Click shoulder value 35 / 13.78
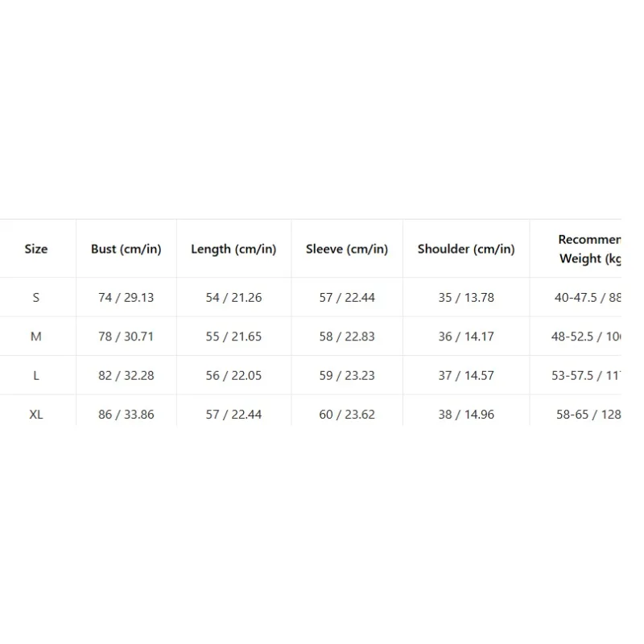The image size is (644, 644). click(466, 297)
